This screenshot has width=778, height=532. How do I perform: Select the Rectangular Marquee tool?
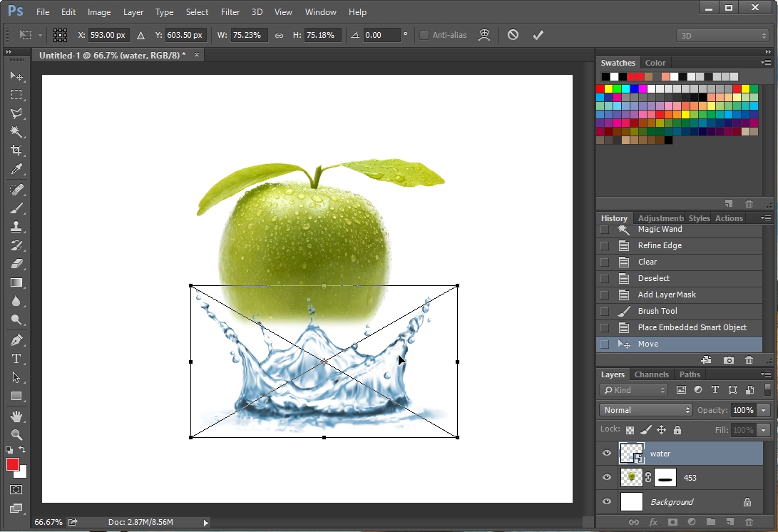(x=16, y=95)
